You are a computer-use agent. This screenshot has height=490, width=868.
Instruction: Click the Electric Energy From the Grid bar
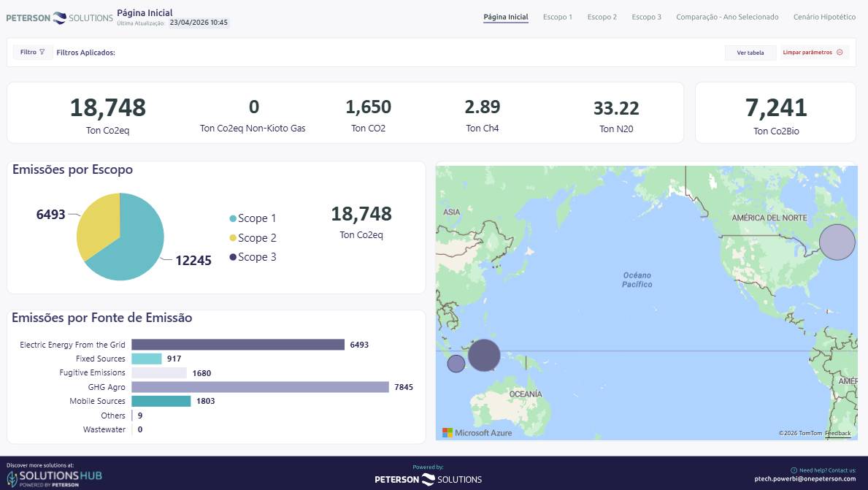(x=238, y=345)
